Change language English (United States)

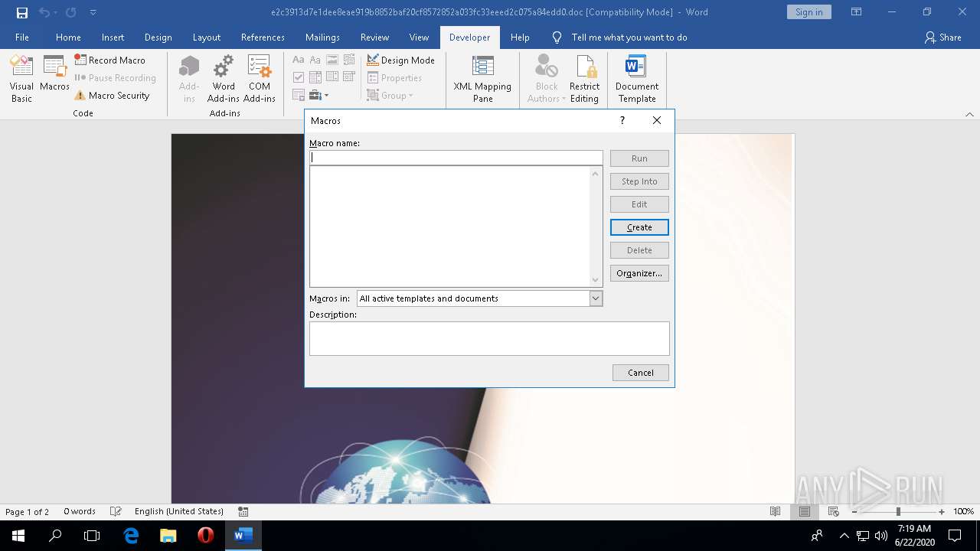[178, 511]
